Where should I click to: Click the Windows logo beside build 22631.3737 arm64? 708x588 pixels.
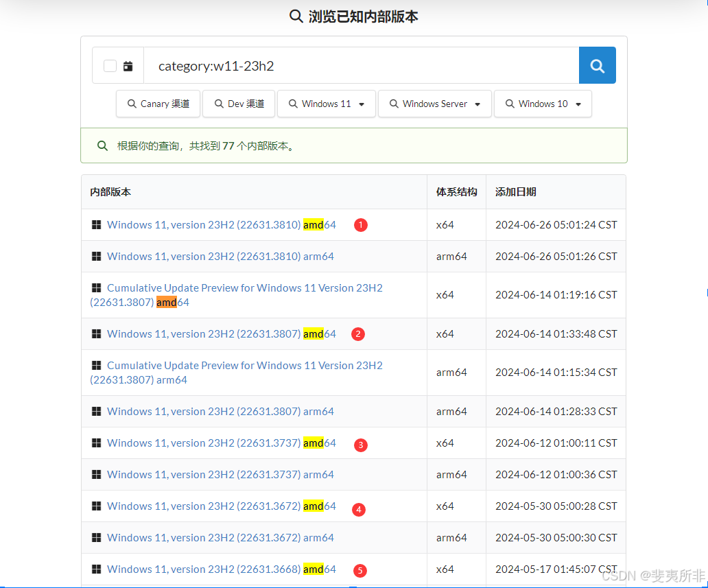coord(96,475)
